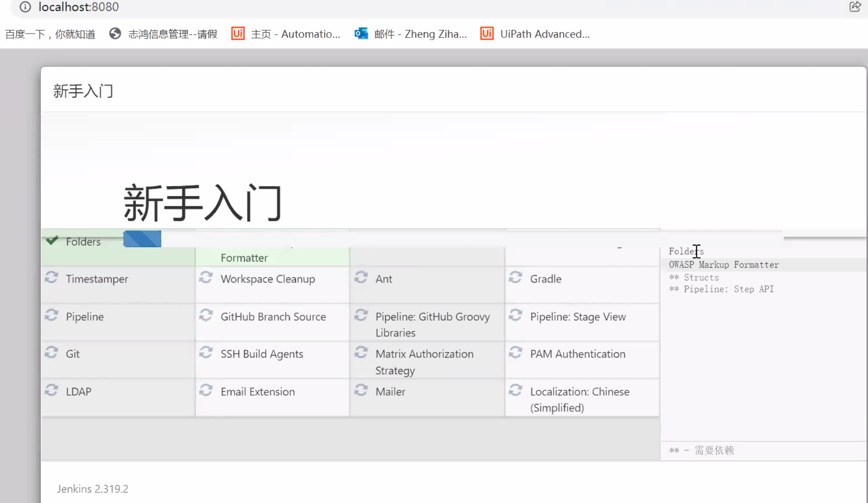The width and height of the screenshot is (868, 503).
Task: Toggle the Folders plugin checkmark
Action: click(x=53, y=240)
